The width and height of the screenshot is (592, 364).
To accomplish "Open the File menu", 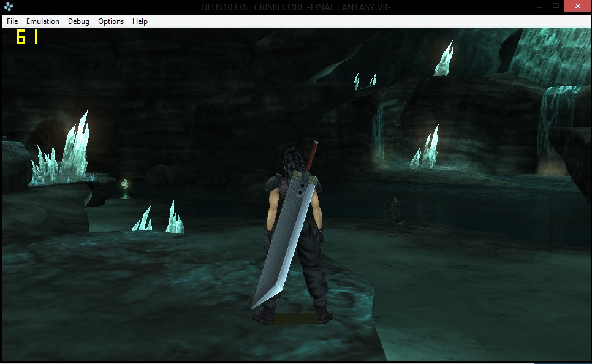I will [12, 21].
